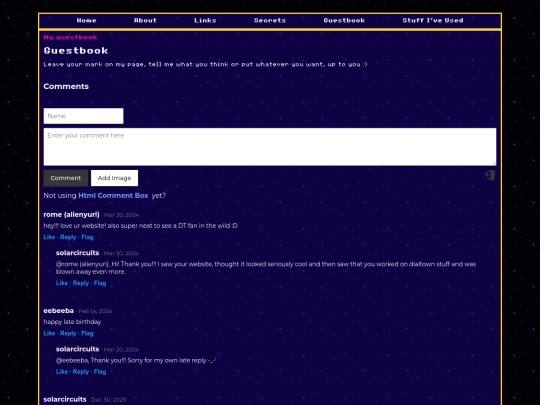Reply to rome (alienyuri)'s comment
The height and width of the screenshot is (405, 540).
point(68,237)
